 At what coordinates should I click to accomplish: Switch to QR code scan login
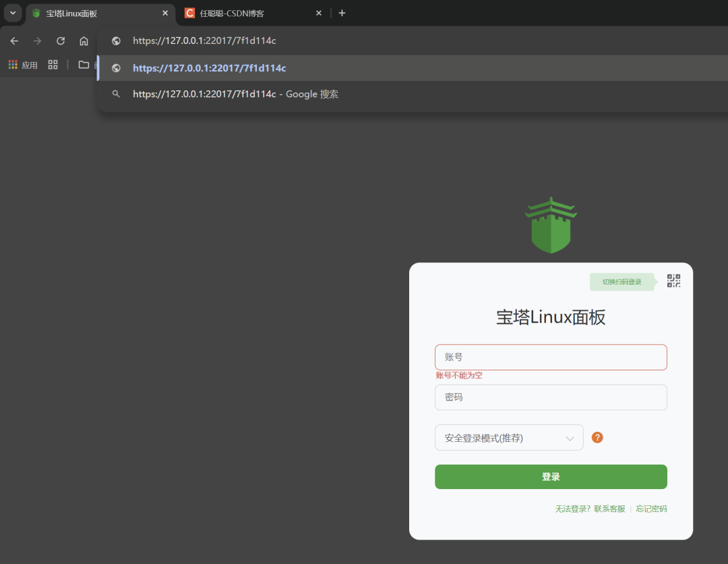coord(673,281)
